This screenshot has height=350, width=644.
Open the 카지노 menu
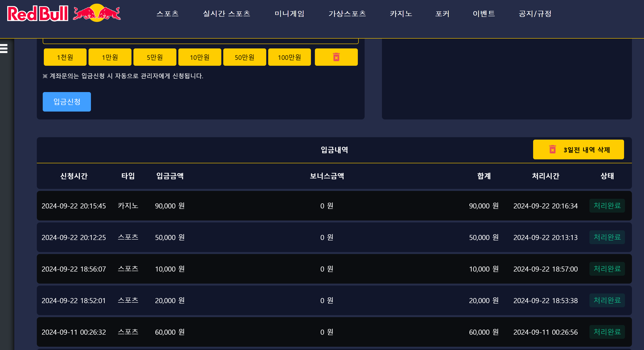(x=401, y=14)
